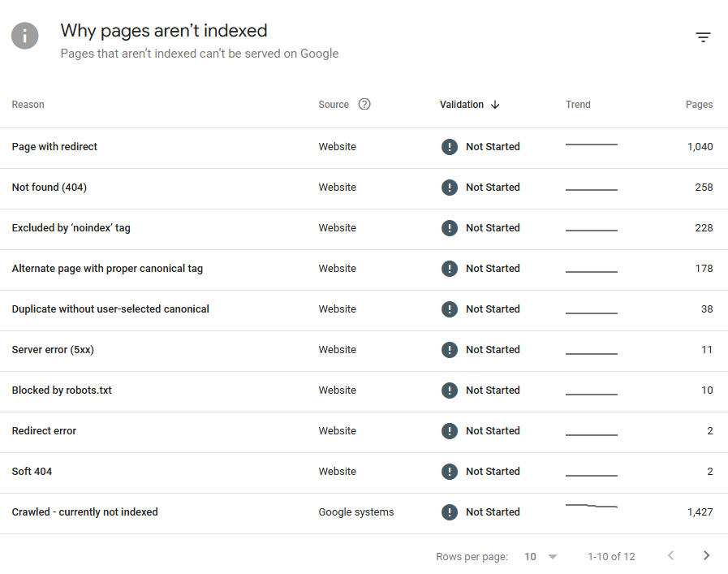Image resolution: width=728 pixels, height=574 pixels.
Task: Open the Blocked by robots.txt row
Action: coord(364,391)
